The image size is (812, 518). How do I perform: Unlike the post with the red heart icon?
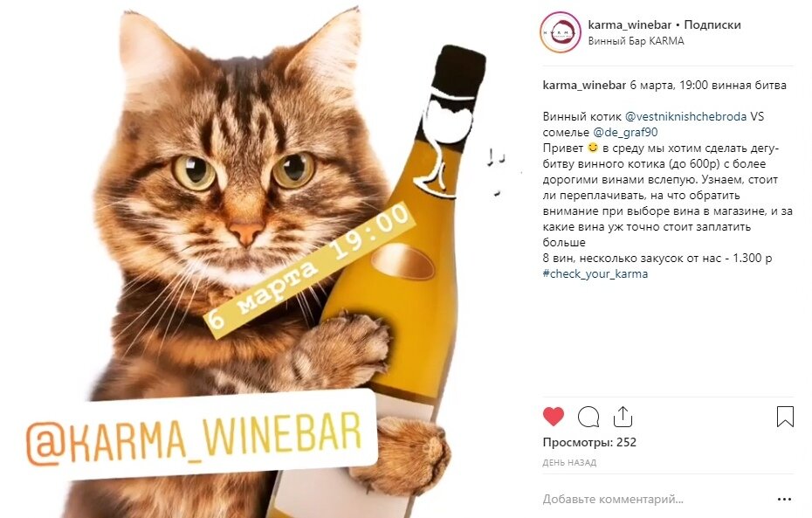point(553,417)
